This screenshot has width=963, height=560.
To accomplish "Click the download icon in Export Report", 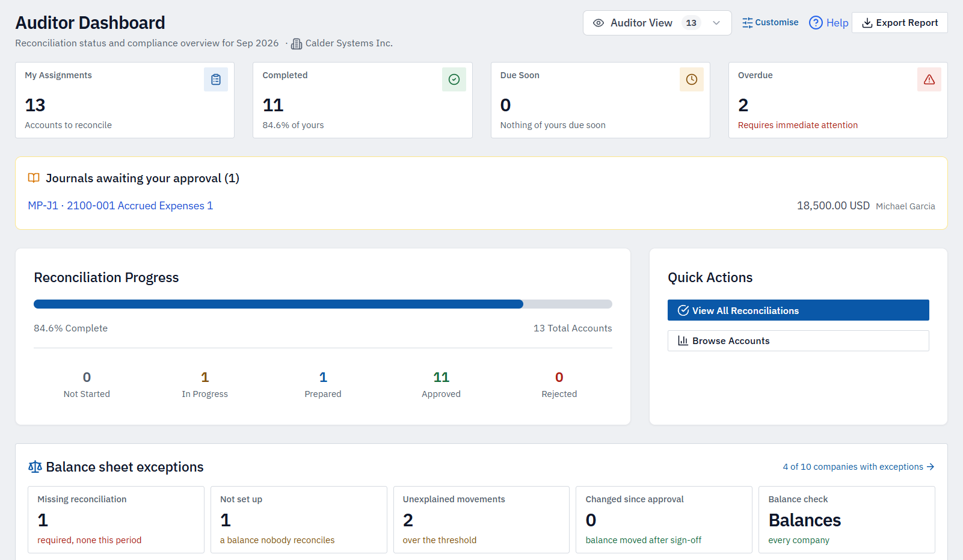I will tap(867, 23).
